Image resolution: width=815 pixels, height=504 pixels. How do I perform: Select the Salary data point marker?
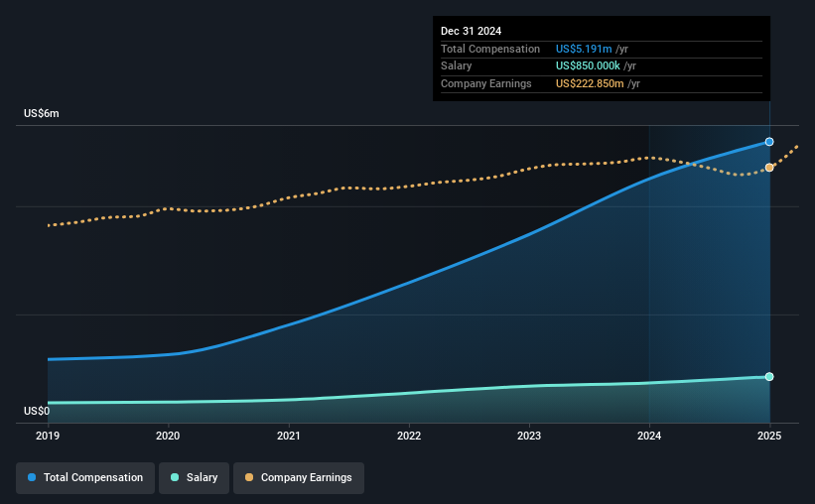[x=769, y=377]
